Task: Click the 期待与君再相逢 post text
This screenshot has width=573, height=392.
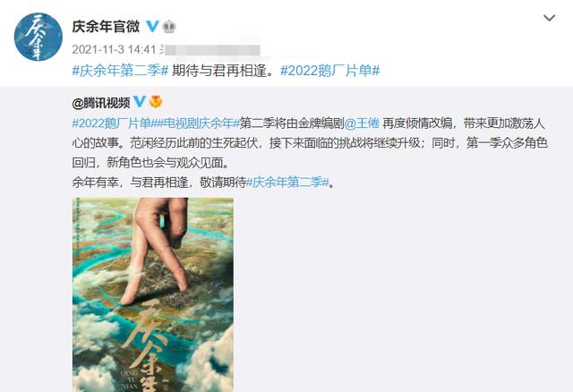Action: point(223,70)
